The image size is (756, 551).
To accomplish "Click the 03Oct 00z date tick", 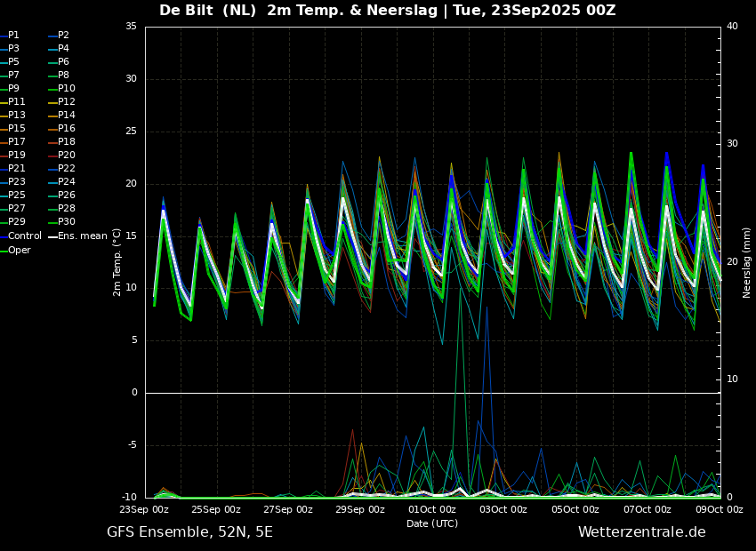I will [503, 509].
